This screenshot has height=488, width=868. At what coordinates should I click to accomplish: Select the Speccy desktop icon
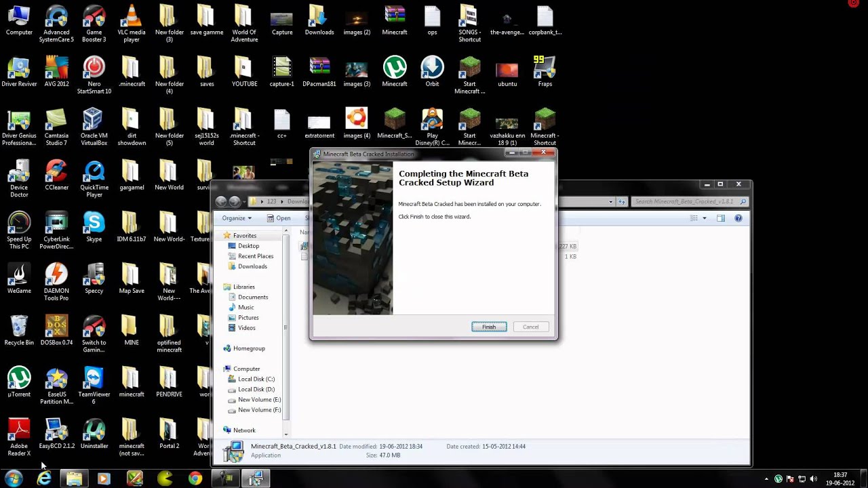(x=94, y=279)
